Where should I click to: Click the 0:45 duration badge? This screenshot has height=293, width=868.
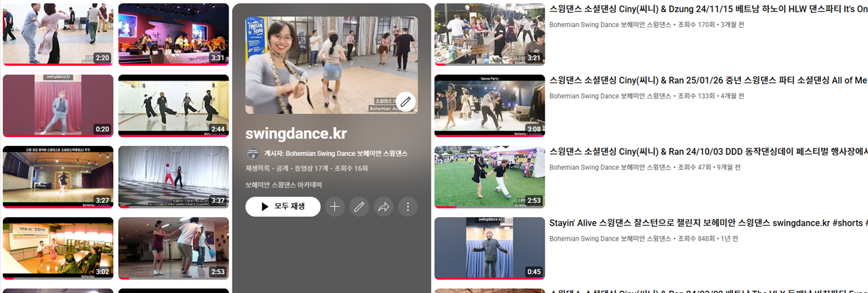point(534,272)
